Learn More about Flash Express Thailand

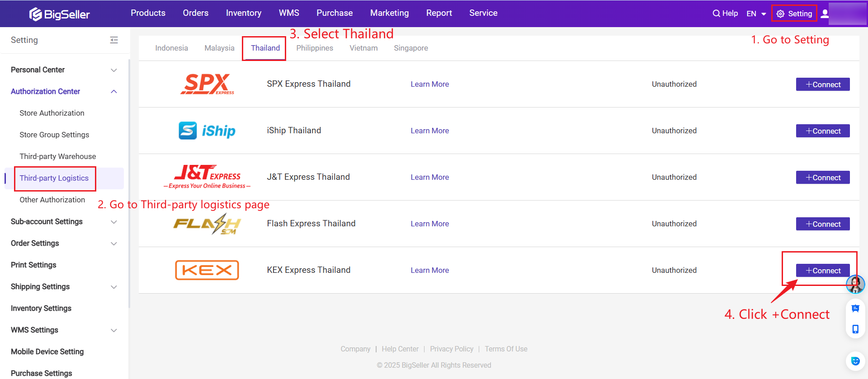[430, 224]
